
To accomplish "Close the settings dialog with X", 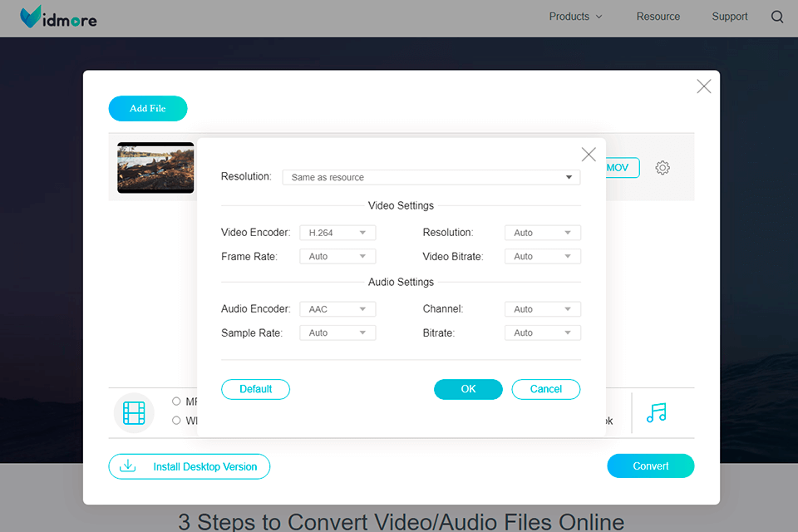I will click(x=589, y=155).
